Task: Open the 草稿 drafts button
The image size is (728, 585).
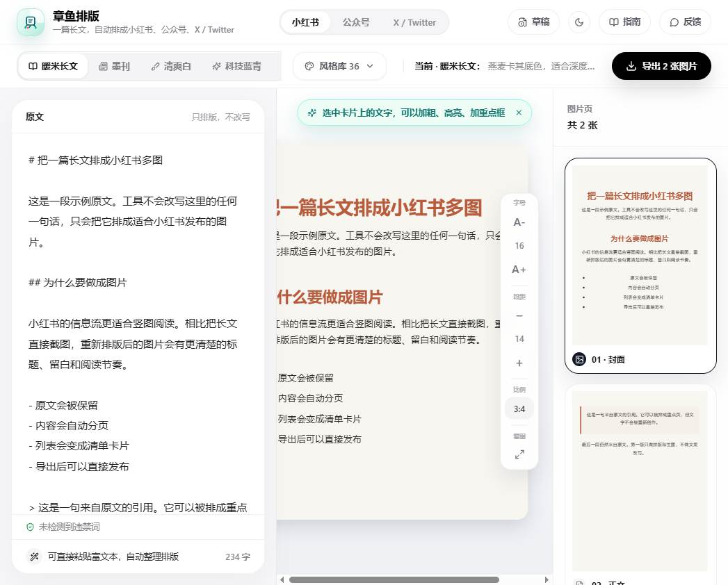Action: coord(533,22)
